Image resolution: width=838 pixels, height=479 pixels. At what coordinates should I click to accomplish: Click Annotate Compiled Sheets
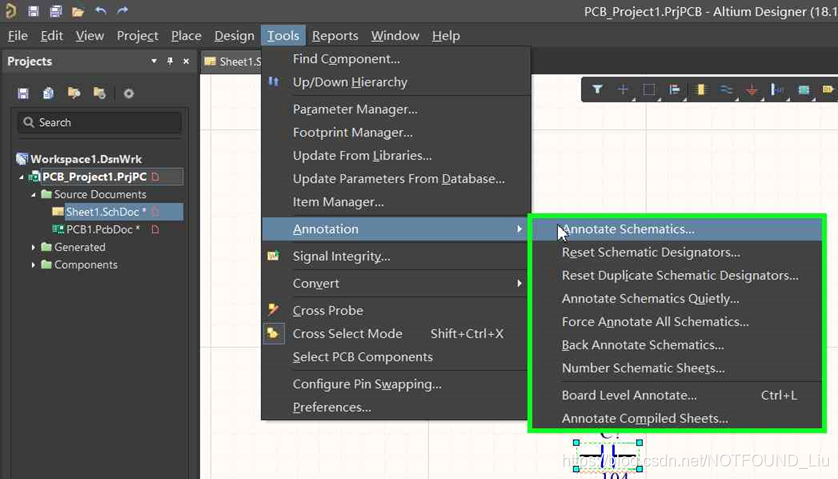(x=677, y=418)
